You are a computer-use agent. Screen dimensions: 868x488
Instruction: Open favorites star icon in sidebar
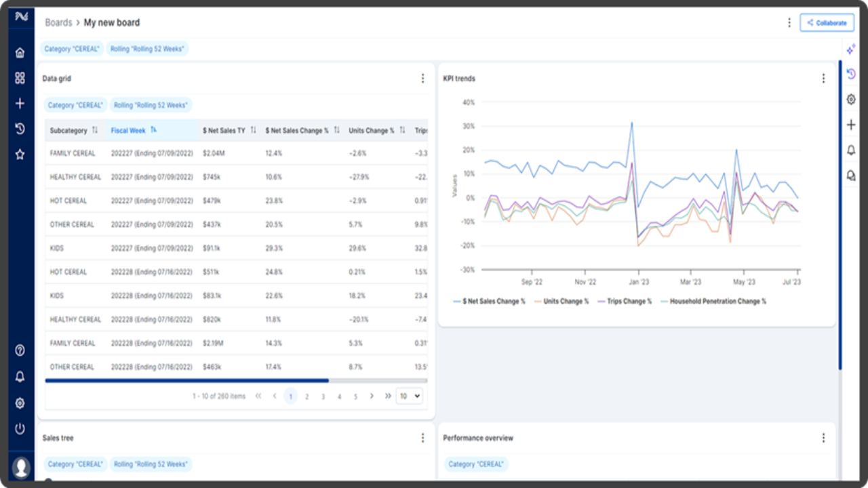tap(20, 155)
